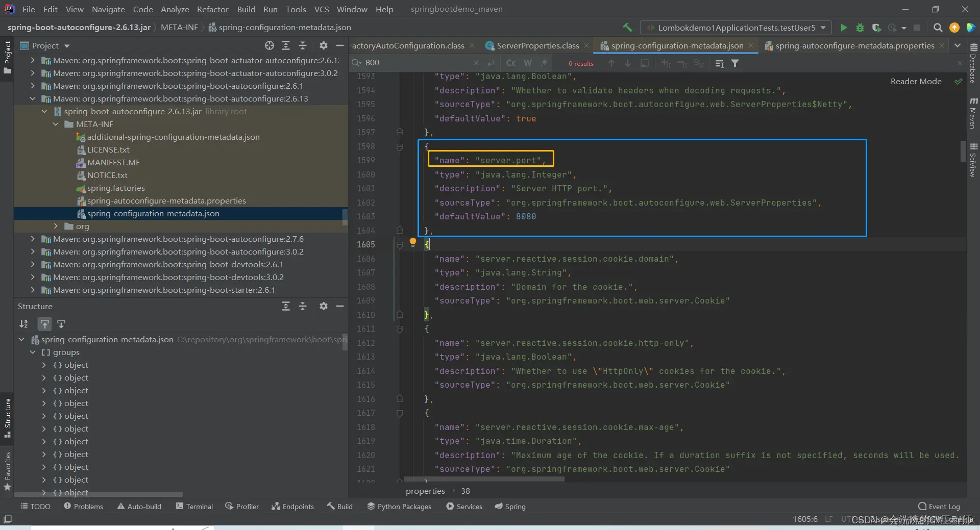This screenshot has width=980, height=530.
Task: Open Project panel settings gear
Action: [323, 46]
